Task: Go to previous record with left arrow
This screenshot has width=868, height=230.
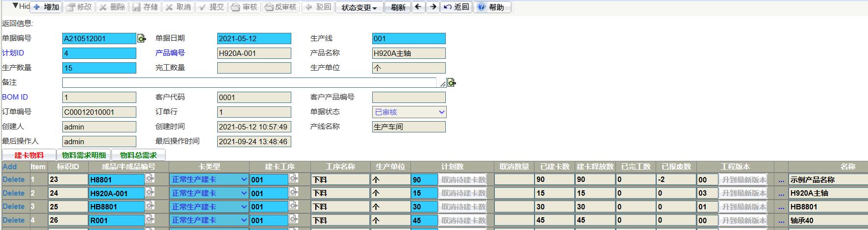Action: (418, 7)
